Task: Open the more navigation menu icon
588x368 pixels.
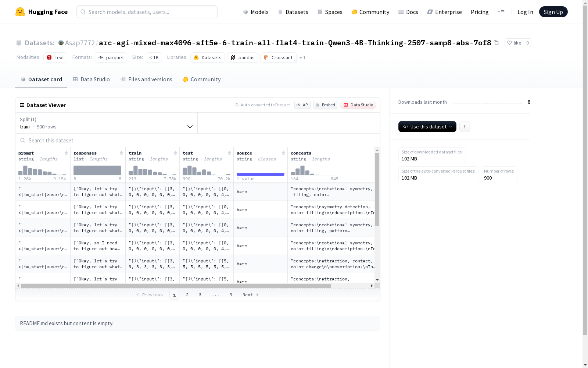Action: [501, 12]
